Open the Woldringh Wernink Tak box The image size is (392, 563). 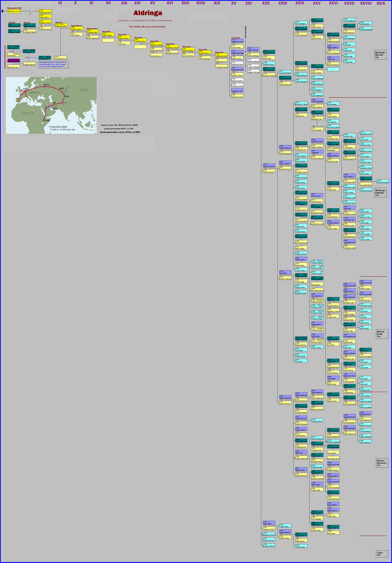pyautogui.click(x=380, y=55)
